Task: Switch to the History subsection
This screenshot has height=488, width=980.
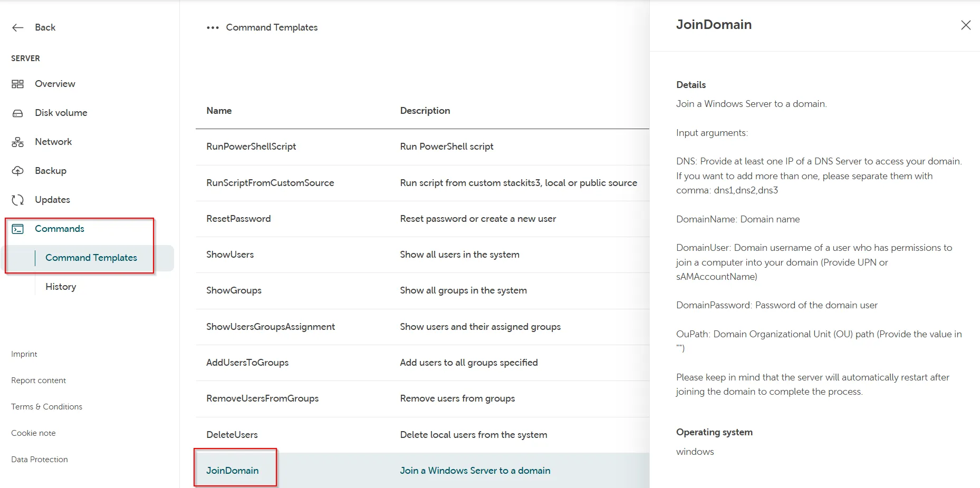Action: (x=60, y=286)
